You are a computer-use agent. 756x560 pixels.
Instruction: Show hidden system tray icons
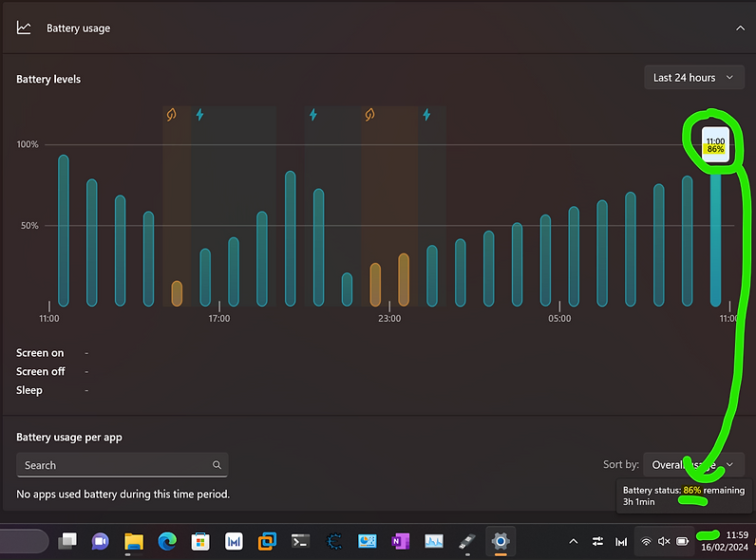coord(574,542)
